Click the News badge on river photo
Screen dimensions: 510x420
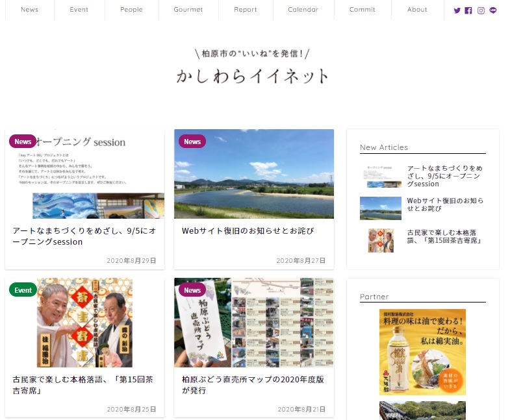coord(192,142)
